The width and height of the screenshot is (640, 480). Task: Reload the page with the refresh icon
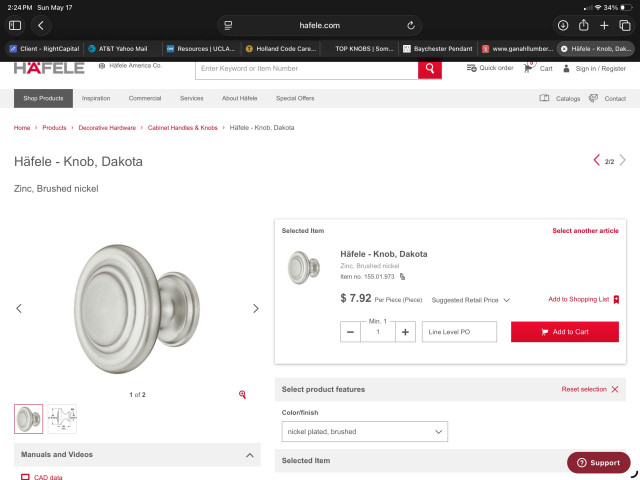point(411,25)
